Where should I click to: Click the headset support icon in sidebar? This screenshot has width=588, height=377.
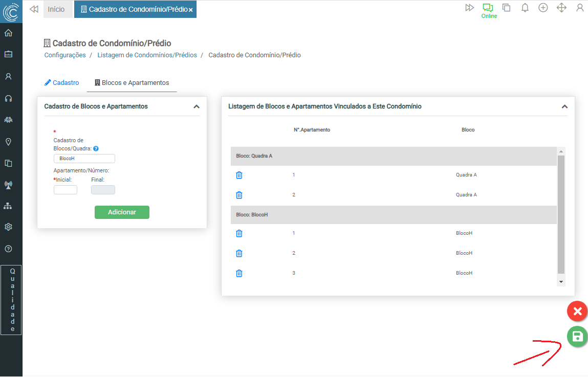coord(8,98)
